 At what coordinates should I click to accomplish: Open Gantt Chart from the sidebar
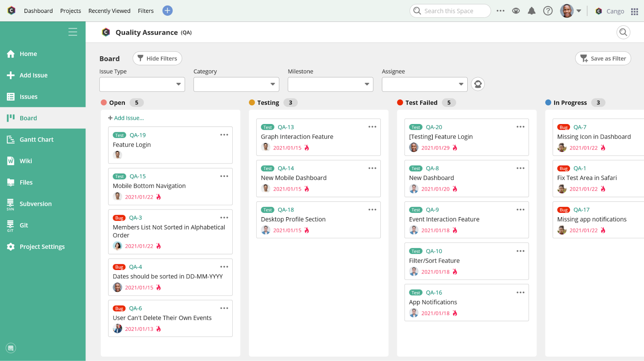coord(37,139)
